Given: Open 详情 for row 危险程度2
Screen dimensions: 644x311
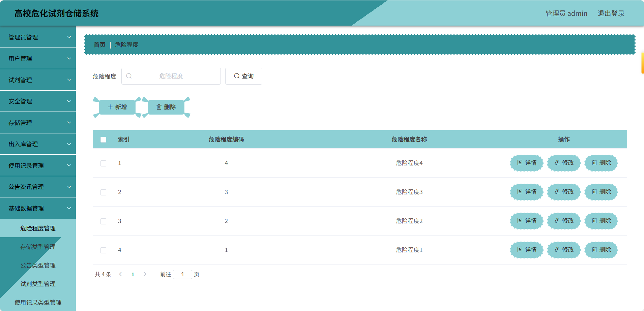Looking at the screenshot, I should point(527,221).
